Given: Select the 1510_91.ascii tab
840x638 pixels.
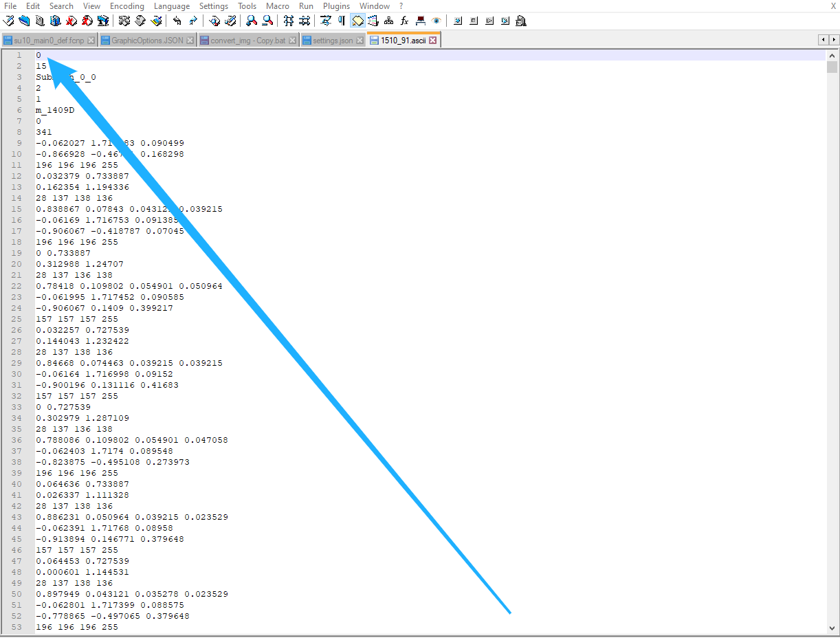Looking at the screenshot, I should tap(404, 41).
